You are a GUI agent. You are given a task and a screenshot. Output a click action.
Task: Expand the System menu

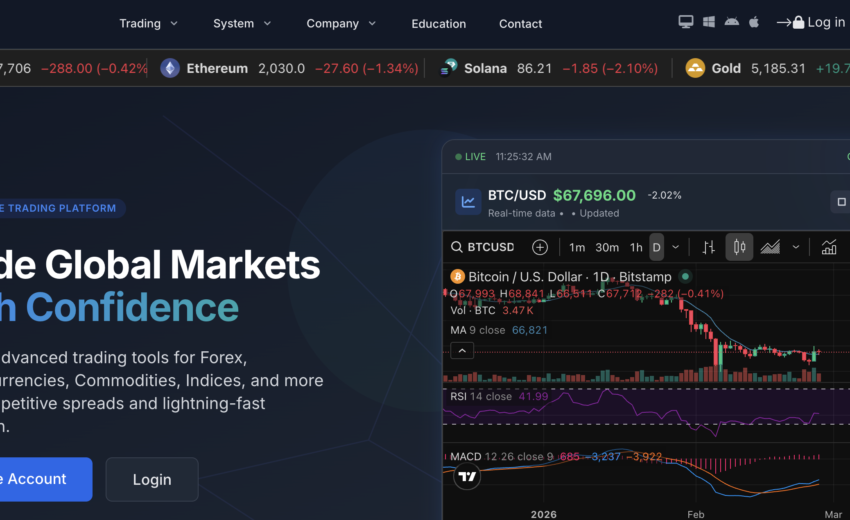click(242, 23)
